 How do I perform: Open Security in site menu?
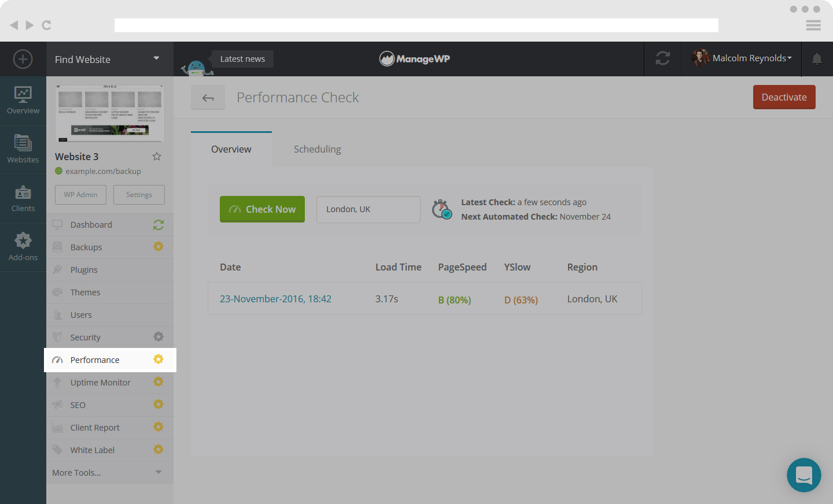coord(110,338)
